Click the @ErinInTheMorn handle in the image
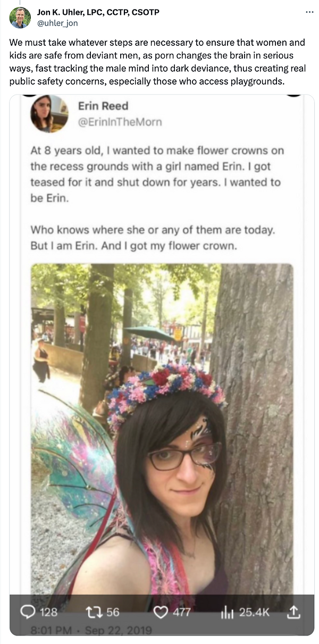Image resolution: width=319 pixels, height=644 pixels. click(x=120, y=122)
